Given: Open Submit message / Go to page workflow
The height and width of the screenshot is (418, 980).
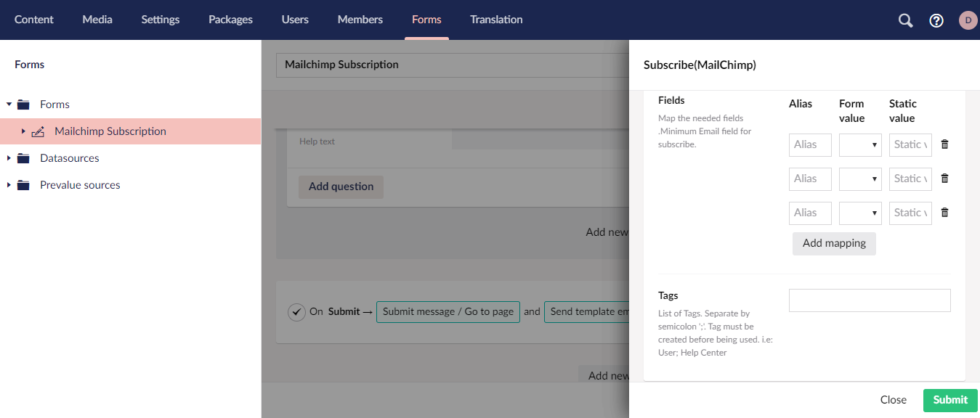Looking at the screenshot, I should click(x=448, y=312).
